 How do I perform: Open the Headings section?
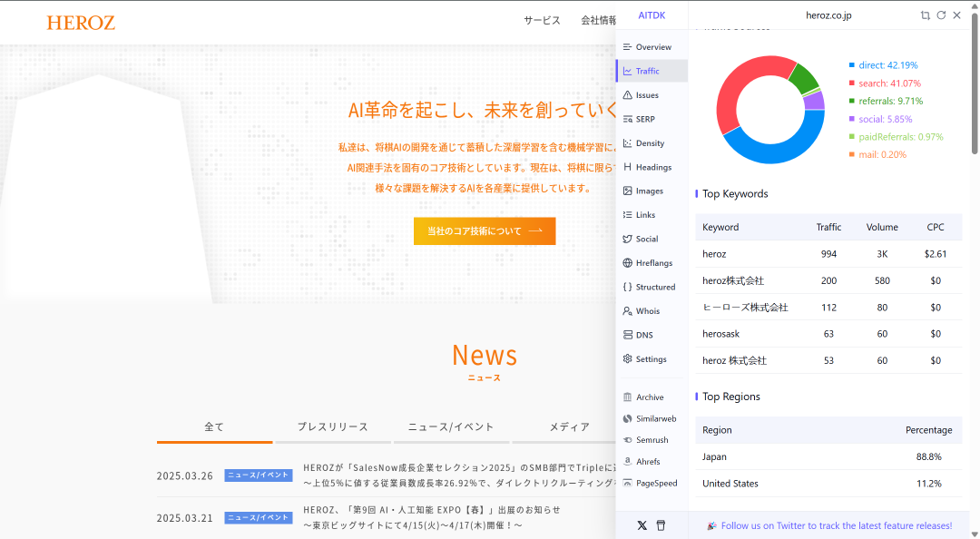tap(652, 167)
